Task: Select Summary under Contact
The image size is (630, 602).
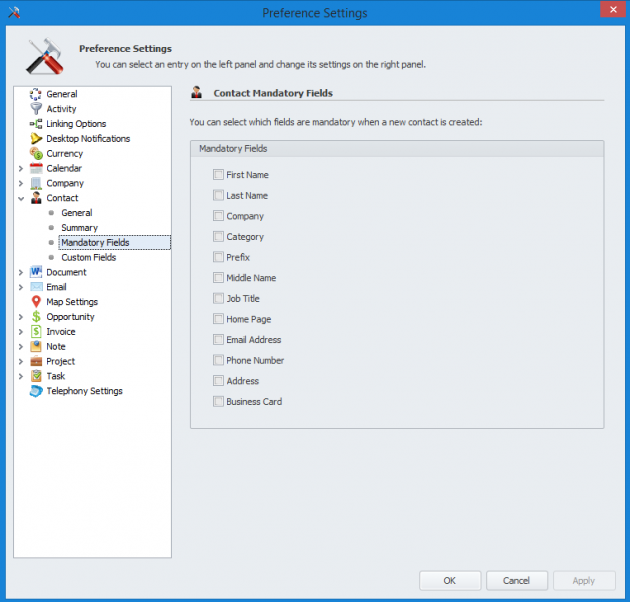Action: 79,228
